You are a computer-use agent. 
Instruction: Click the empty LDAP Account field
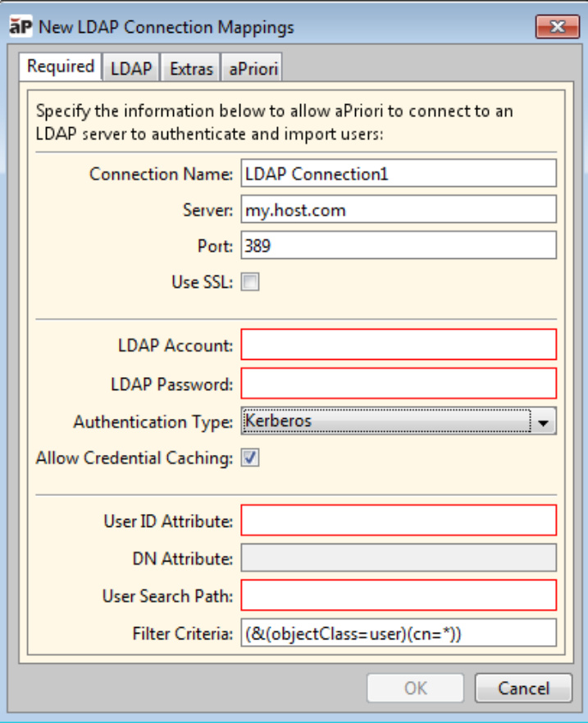click(x=399, y=345)
